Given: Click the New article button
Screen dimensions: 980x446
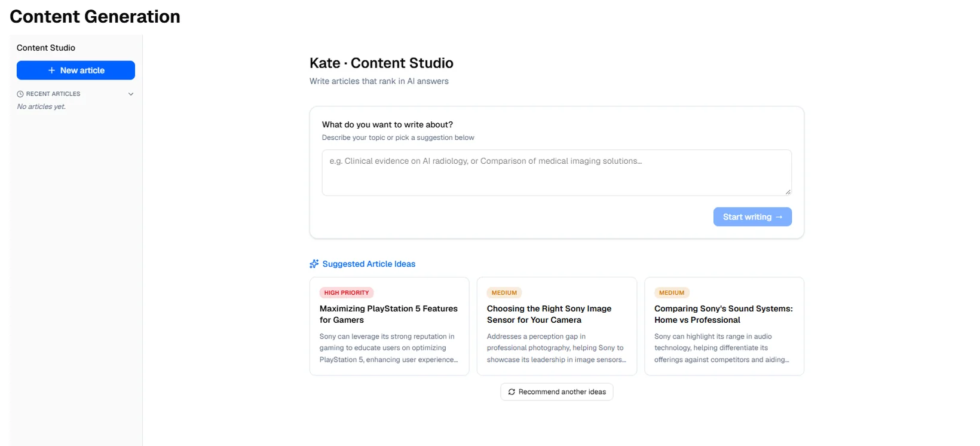Looking at the screenshot, I should (76, 70).
